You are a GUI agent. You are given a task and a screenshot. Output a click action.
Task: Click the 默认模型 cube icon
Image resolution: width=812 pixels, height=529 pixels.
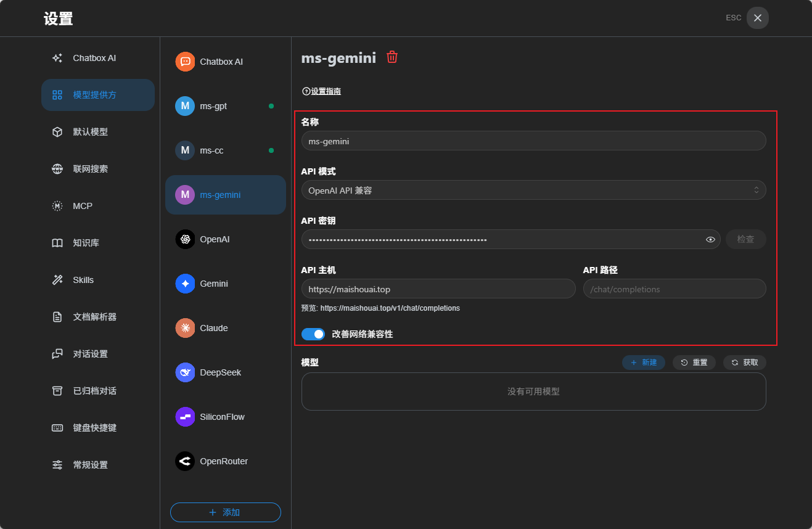[x=57, y=132]
